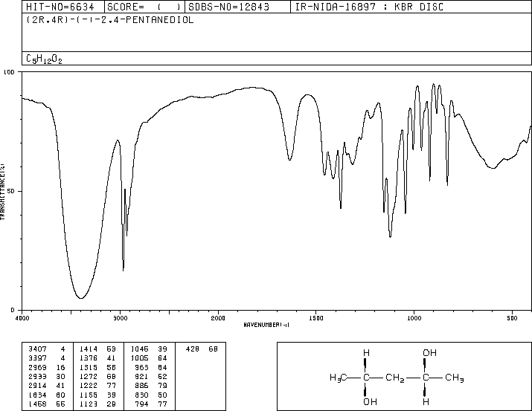Select peak table entry 794
Viewport: 532px width, 411px height.
(142, 404)
